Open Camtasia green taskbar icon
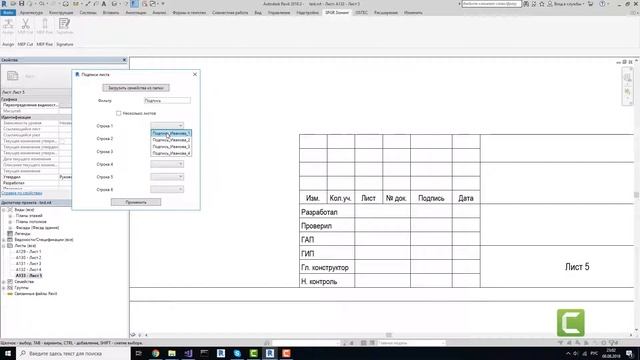This screenshot has width=640, height=360. pos(253,353)
